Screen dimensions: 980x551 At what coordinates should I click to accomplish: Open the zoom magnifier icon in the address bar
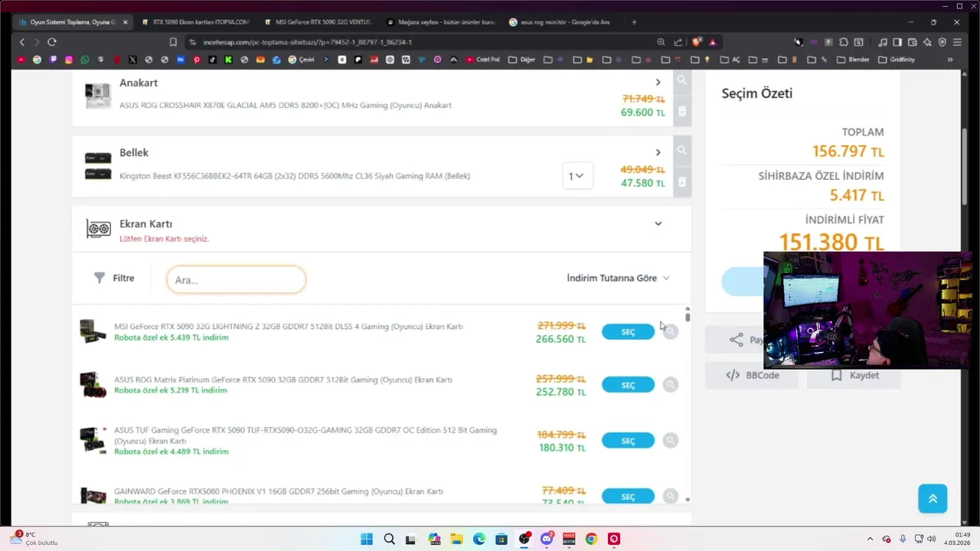(x=661, y=42)
